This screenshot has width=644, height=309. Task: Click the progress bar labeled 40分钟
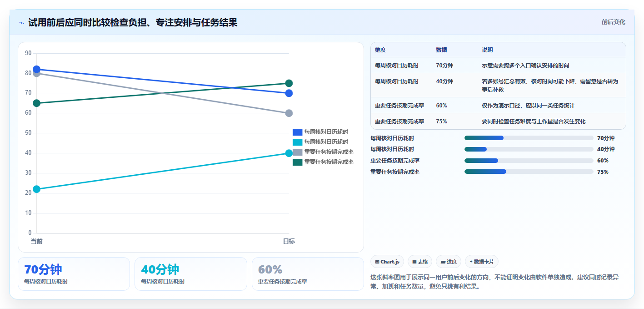[529, 149]
